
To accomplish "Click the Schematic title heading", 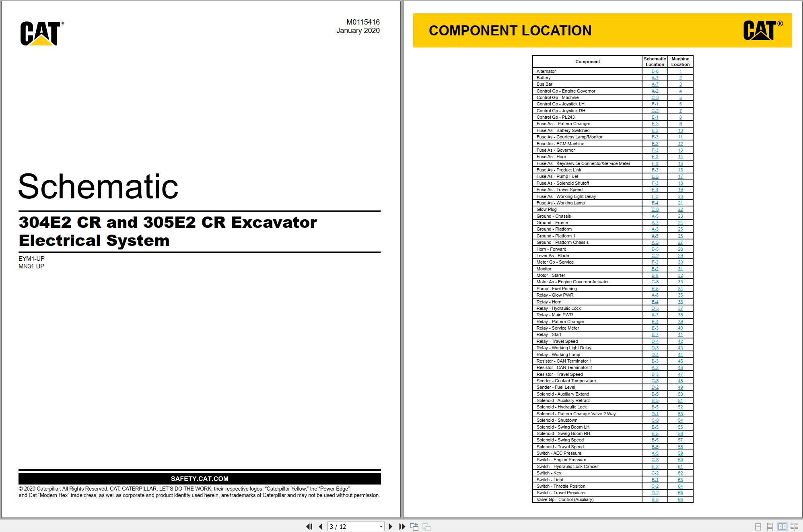I will coord(98,186).
